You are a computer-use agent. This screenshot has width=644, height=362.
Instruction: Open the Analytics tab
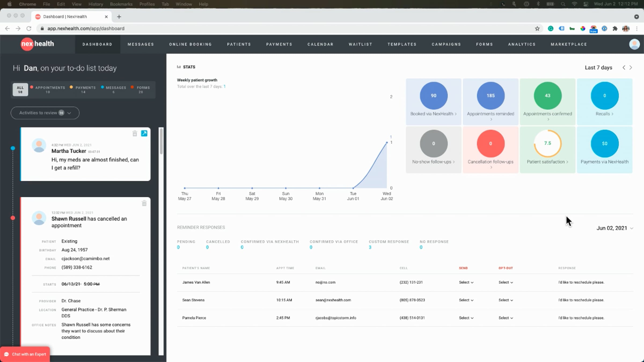pos(522,44)
